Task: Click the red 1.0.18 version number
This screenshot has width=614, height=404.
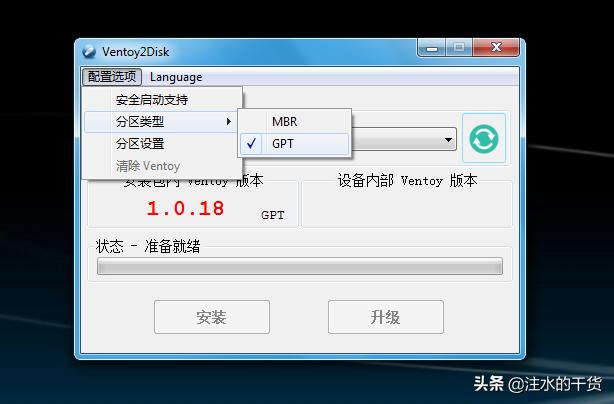Action: 185,208
